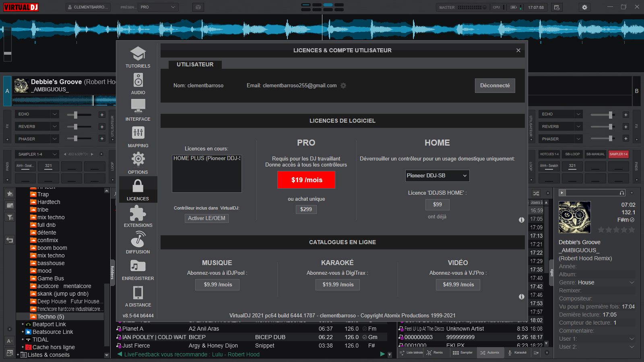Click the $299 one-time purchase button

tap(306, 209)
